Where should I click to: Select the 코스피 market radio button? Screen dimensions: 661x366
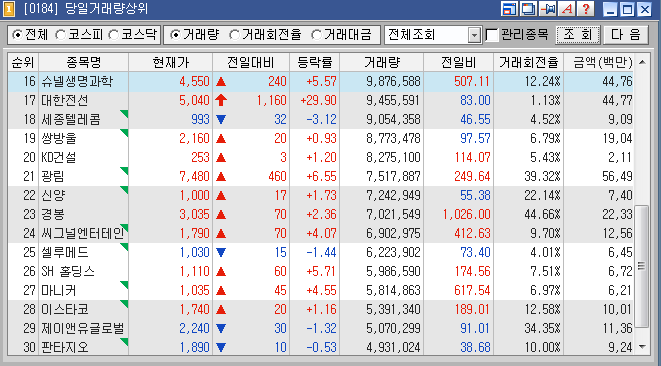click(x=61, y=35)
